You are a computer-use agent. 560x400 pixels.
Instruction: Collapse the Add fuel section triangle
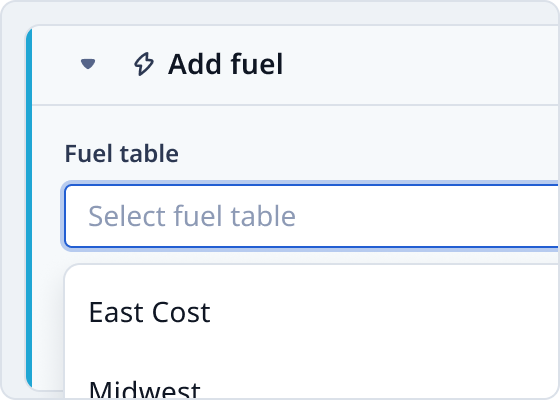click(88, 64)
